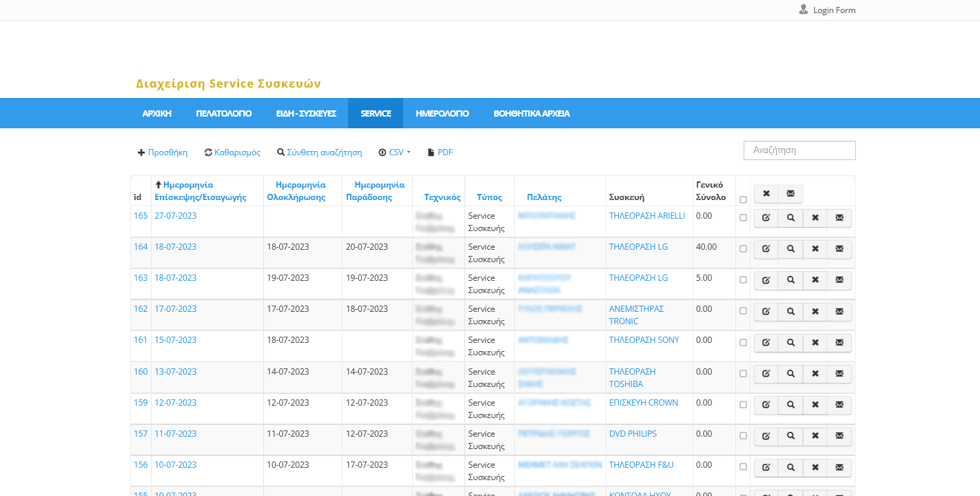This screenshot has width=980, height=496.
Task: Delete record 163 using its X icon
Action: pyautogui.click(x=815, y=280)
